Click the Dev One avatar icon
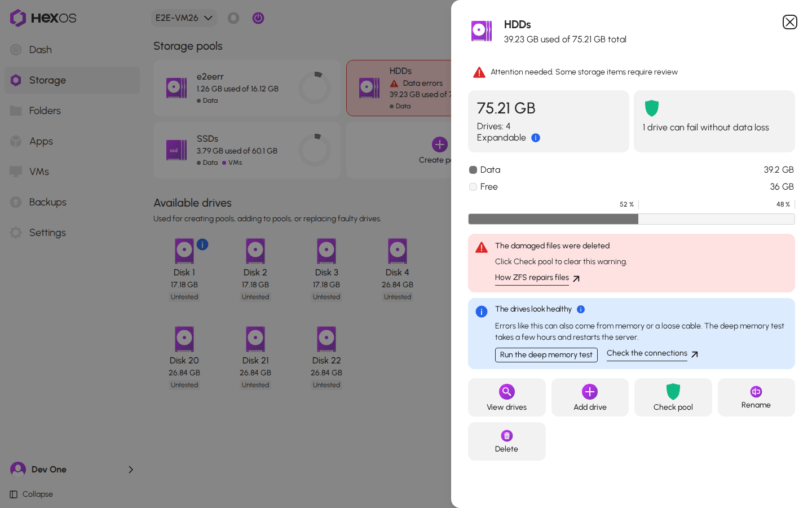The height and width of the screenshot is (508, 812). 18,470
